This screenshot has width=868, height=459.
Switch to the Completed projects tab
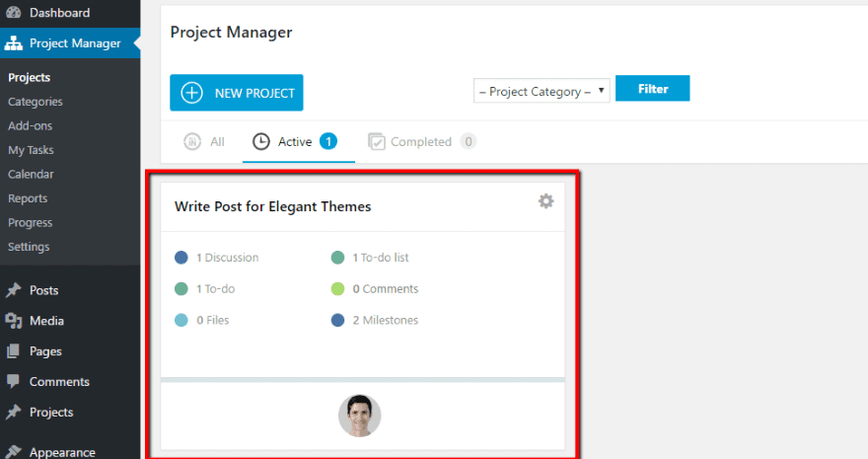[x=421, y=142]
